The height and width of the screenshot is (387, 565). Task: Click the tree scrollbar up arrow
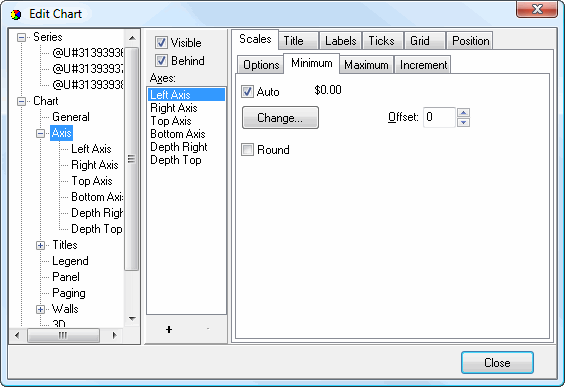[132, 38]
